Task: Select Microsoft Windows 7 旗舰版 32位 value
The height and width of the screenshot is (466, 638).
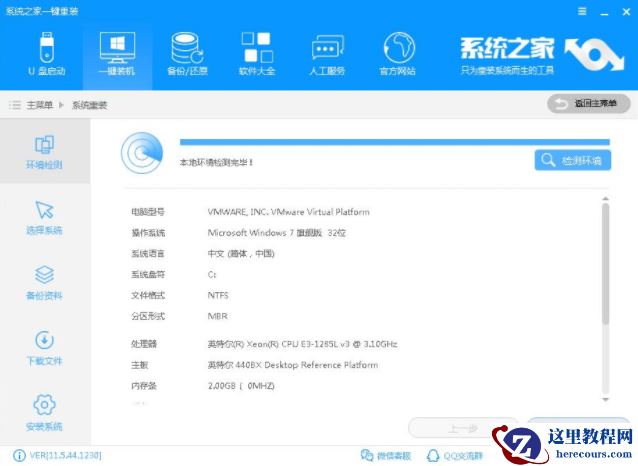Action: pos(277,233)
